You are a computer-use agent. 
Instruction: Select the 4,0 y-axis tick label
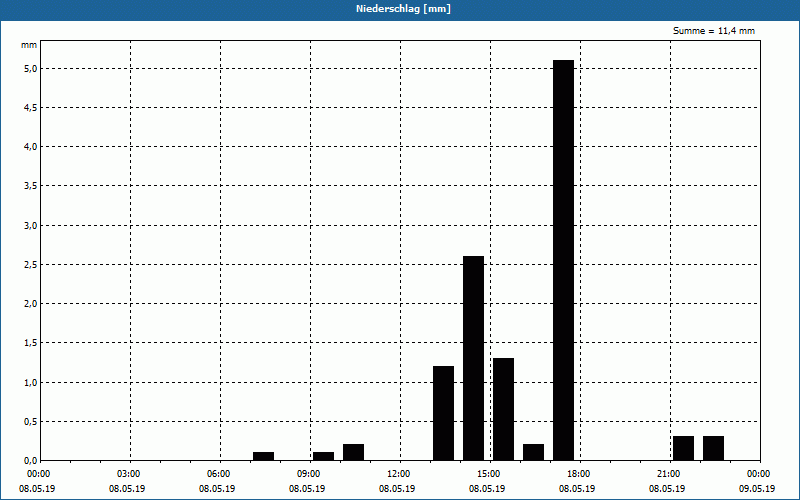pyautogui.click(x=30, y=147)
